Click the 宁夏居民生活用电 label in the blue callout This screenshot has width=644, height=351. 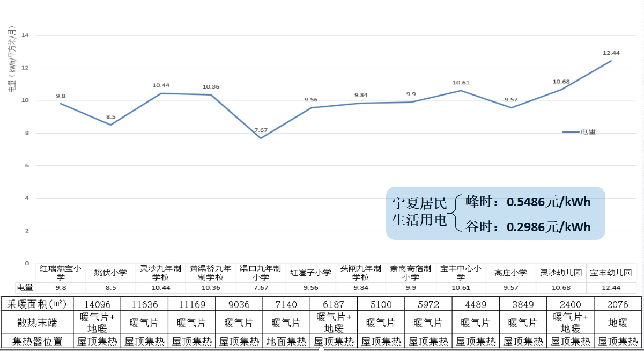(419, 213)
